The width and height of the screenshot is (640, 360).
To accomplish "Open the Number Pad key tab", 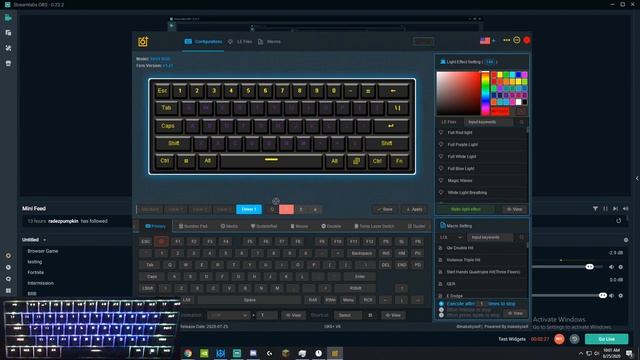I will [193, 226].
